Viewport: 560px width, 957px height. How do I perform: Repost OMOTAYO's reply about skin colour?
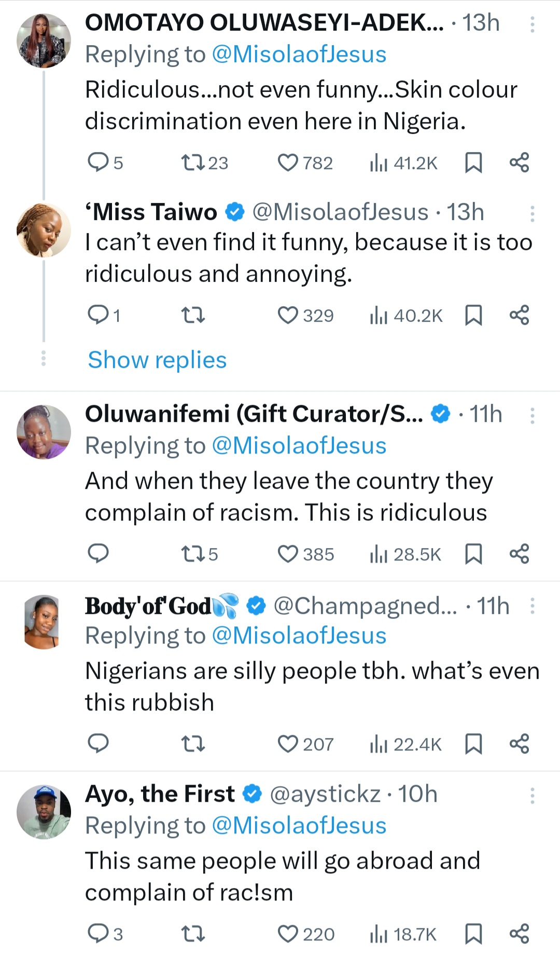(192, 163)
